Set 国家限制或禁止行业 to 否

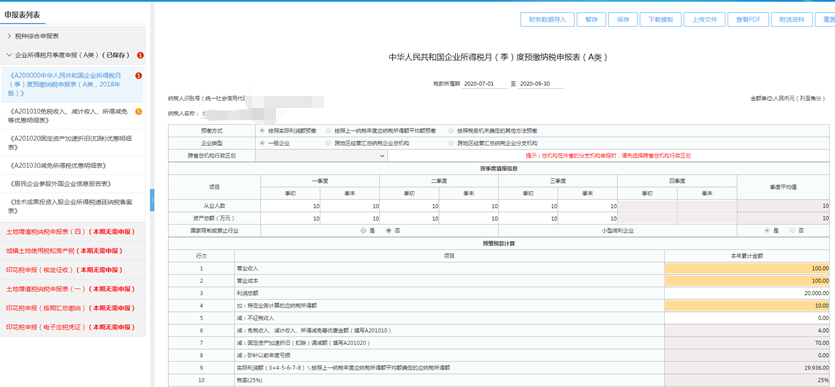[388, 230]
